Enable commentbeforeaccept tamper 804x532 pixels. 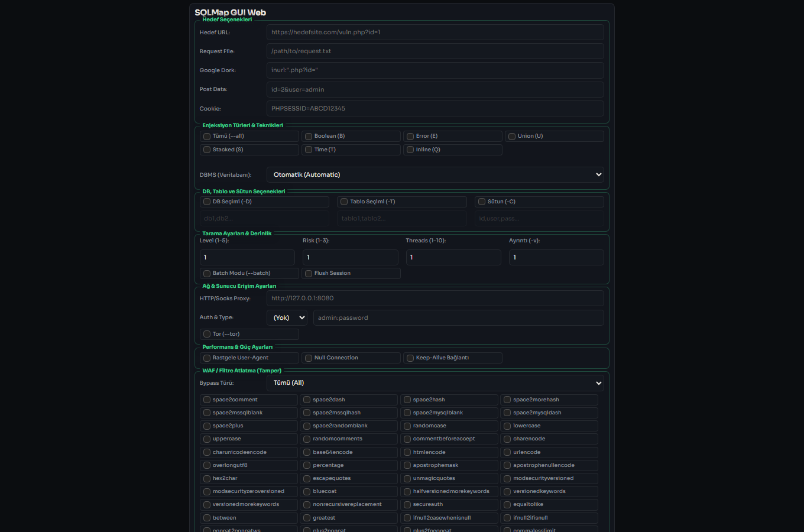[407, 439]
